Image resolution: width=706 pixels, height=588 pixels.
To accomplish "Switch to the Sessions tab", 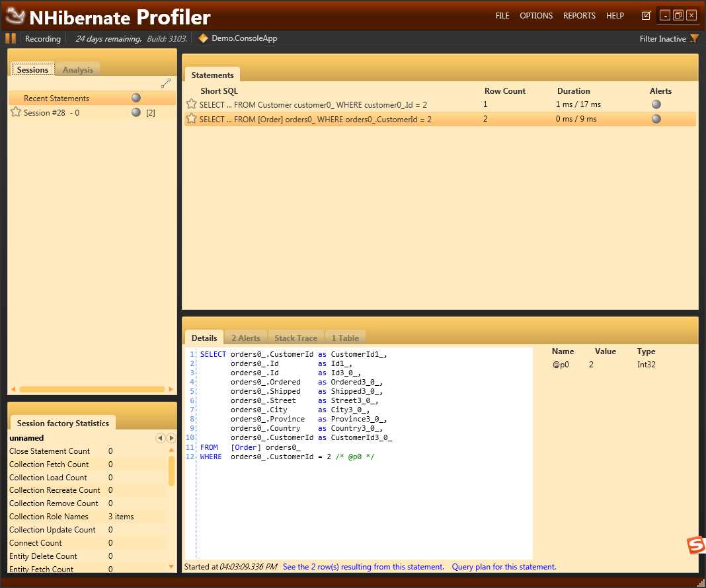I will pyautogui.click(x=32, y=69).
